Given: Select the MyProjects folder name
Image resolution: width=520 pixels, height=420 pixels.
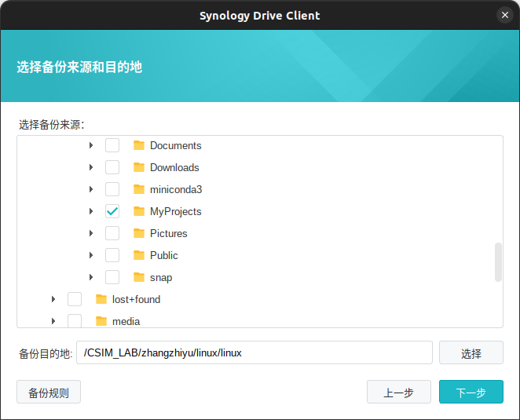Looking at the screenshot, I should coord(175,211).
